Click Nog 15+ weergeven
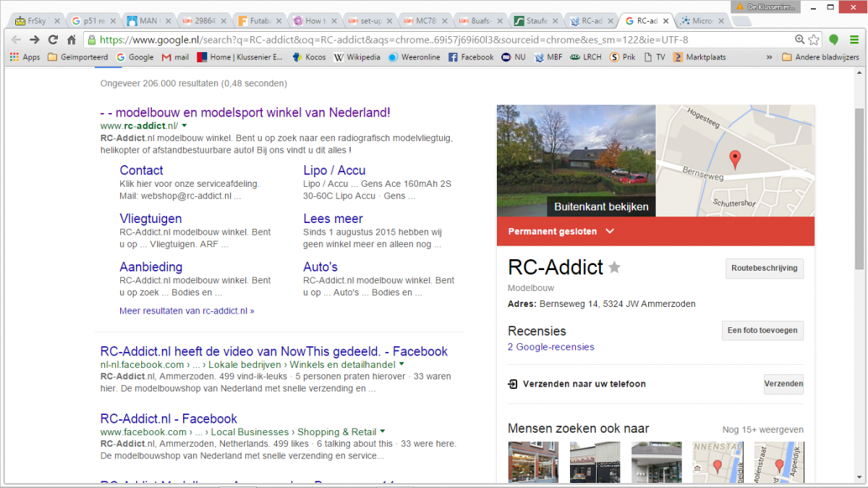868x488 pixels. coord(762,429)
